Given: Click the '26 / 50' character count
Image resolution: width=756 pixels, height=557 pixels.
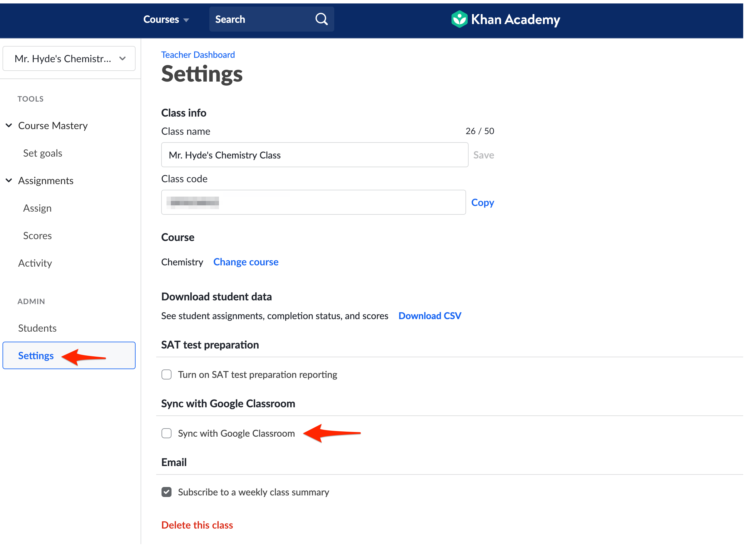Looking at the screenshot, I should [480, 131].
